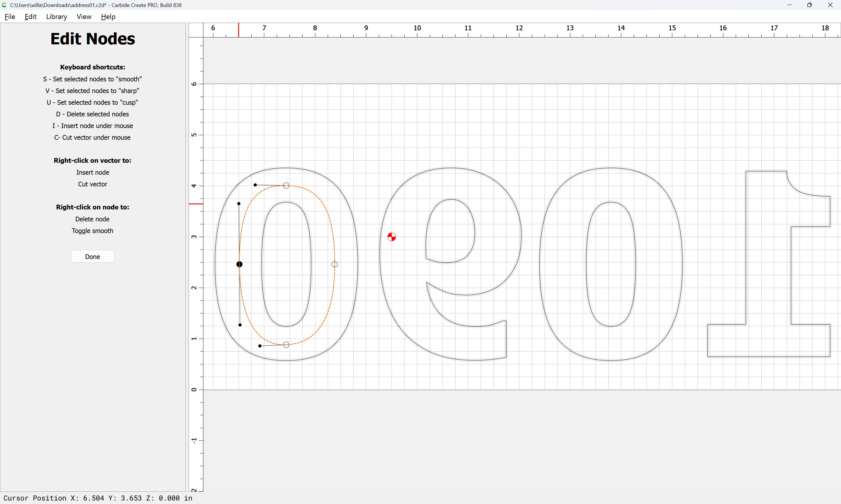Viewport: 841px width, 504px height.
Task: Select the open-circle node on the right of the orange curve
Action: tap(334, 264)
